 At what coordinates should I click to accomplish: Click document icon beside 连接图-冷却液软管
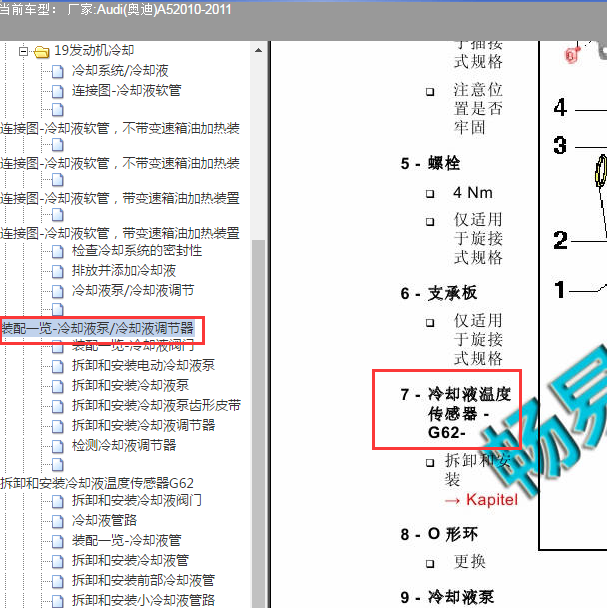click(x=58, y=91)
